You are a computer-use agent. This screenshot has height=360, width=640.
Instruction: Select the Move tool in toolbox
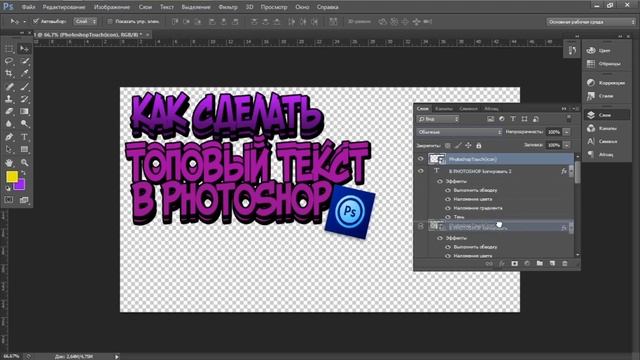point(24,49)
